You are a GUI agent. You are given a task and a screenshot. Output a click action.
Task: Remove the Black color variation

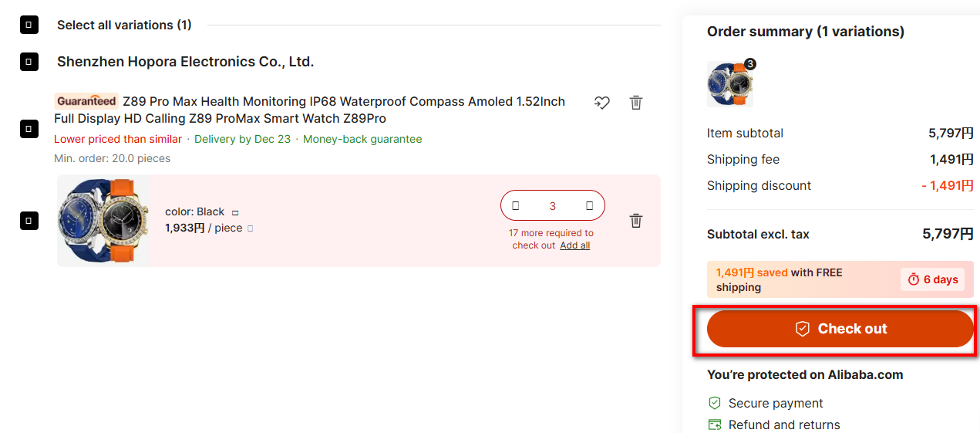pyautogui.click(x=635, y=221)
